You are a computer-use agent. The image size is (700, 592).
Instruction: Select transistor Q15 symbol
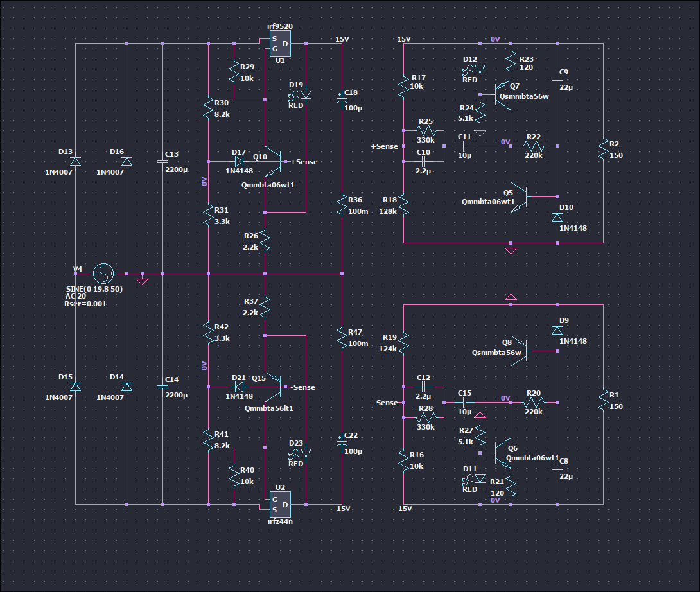point(273,387)
